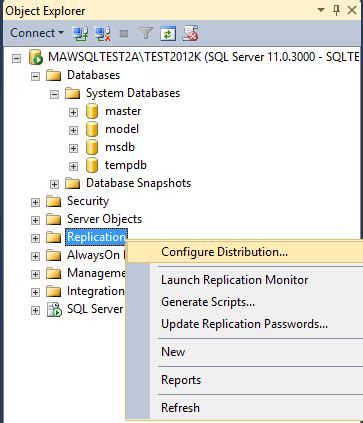This screenshot has width=363, height=423.
Task: Click the Disconnect server icon
Action: pyautogui.click(x=102, y=33)
